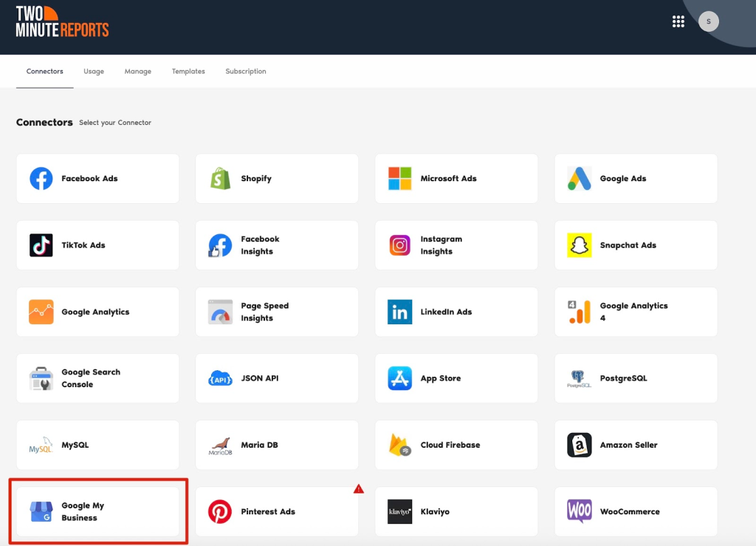The height and width of the screenshot is (546, 756).
Task: Click the MySQL dolphin icon
Action: pos(41,446)
